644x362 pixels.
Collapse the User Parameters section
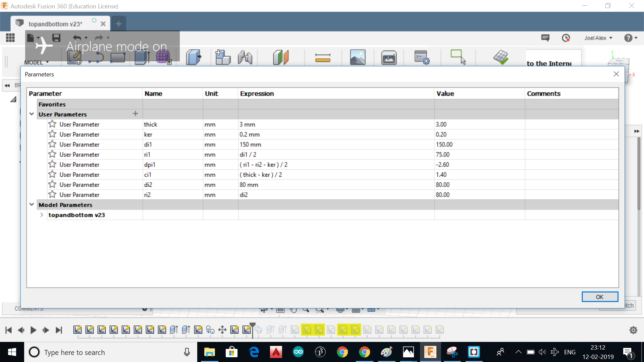(x=32, y=114)
